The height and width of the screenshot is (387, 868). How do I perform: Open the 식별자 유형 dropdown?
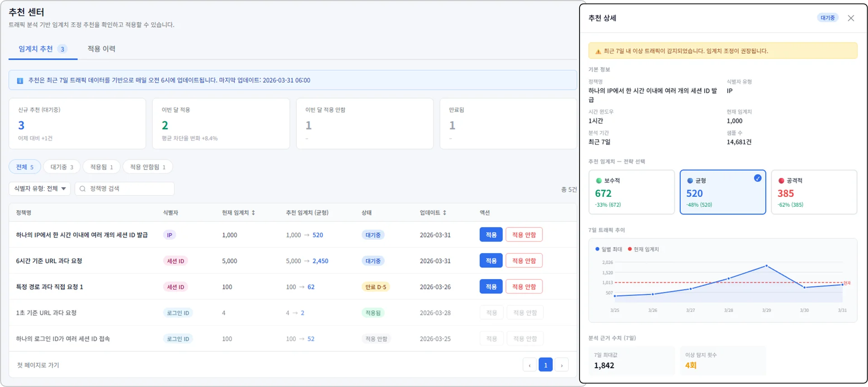tap(39, 189)
